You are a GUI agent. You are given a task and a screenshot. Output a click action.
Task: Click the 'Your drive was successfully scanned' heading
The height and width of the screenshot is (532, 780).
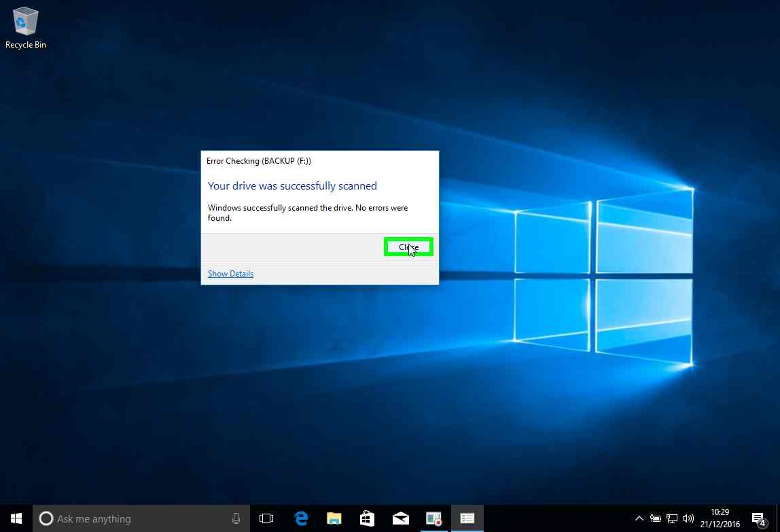click(x=292, y=186)
